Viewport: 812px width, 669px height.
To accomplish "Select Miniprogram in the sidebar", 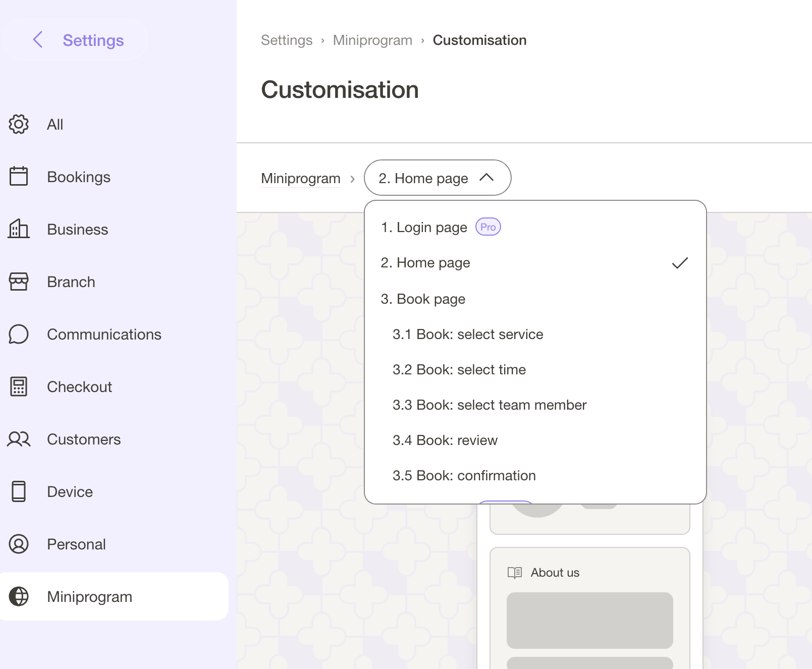I will [115, 596].
